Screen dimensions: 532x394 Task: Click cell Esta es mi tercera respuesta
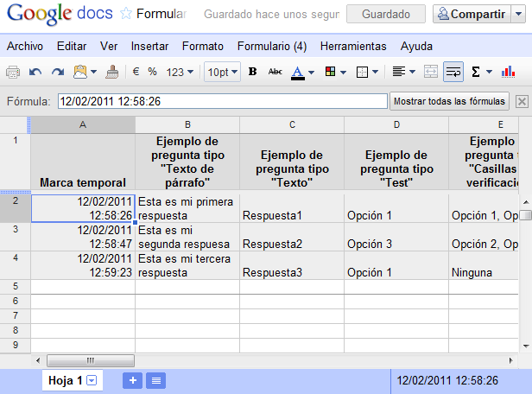click(x=187, y=265)
